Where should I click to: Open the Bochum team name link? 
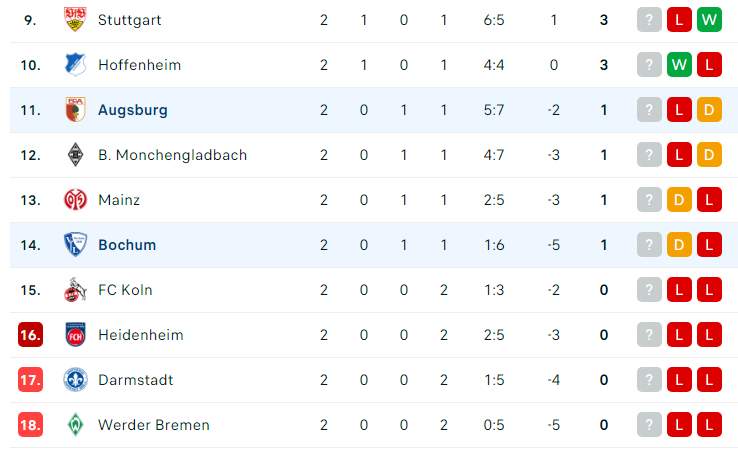[127, 245]
